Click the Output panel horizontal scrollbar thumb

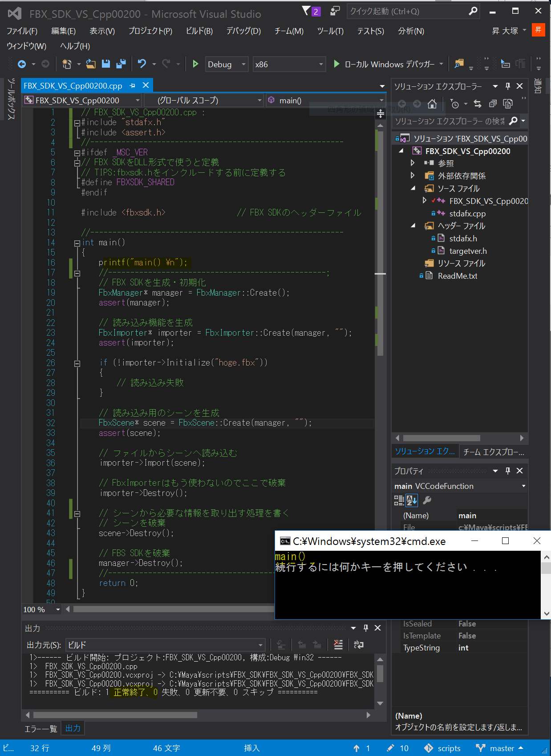point(115,715)
